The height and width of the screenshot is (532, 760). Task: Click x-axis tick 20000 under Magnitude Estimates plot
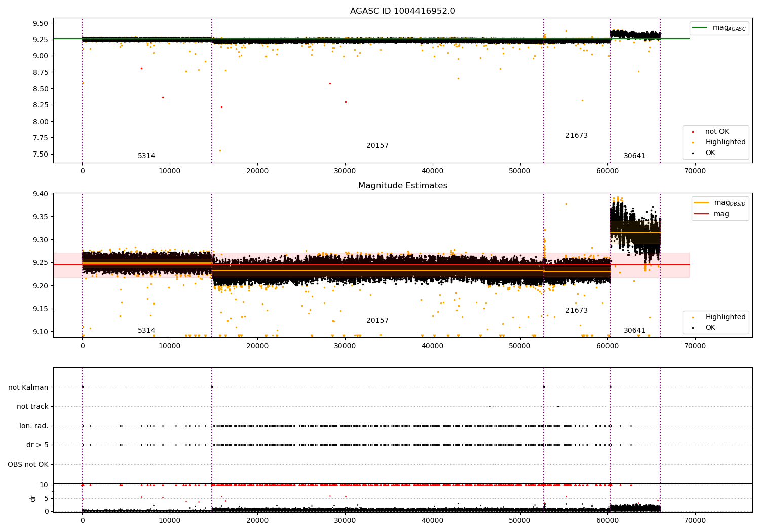(x=257, y=346)
